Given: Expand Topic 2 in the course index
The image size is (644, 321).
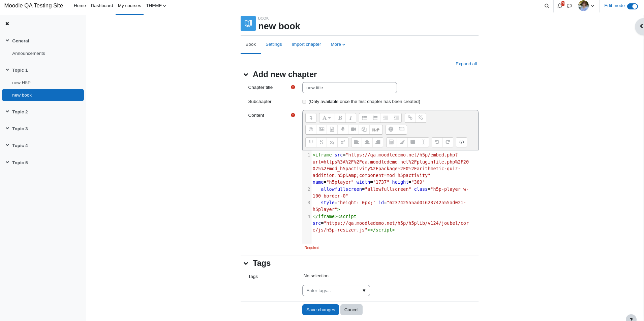Looking at the screenshot, I should tap(7, 111).
